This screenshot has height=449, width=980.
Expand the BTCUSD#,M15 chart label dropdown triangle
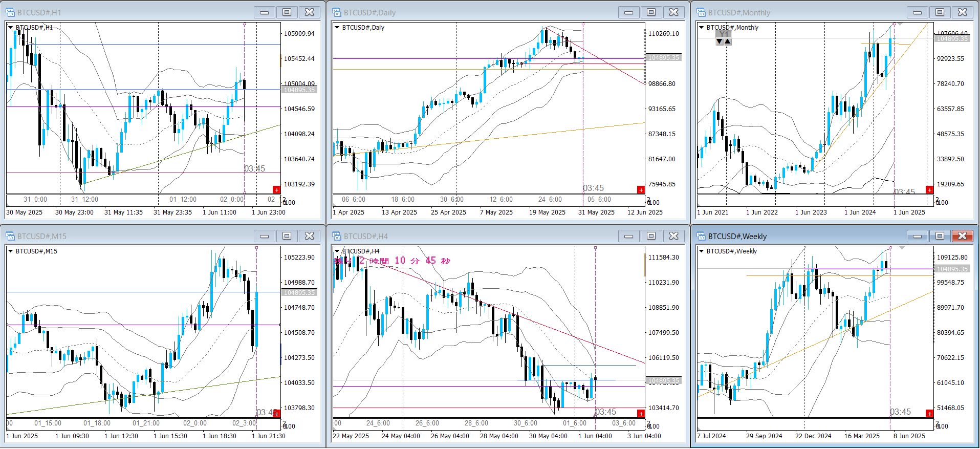pyautogui.click(x=10, y=251)
